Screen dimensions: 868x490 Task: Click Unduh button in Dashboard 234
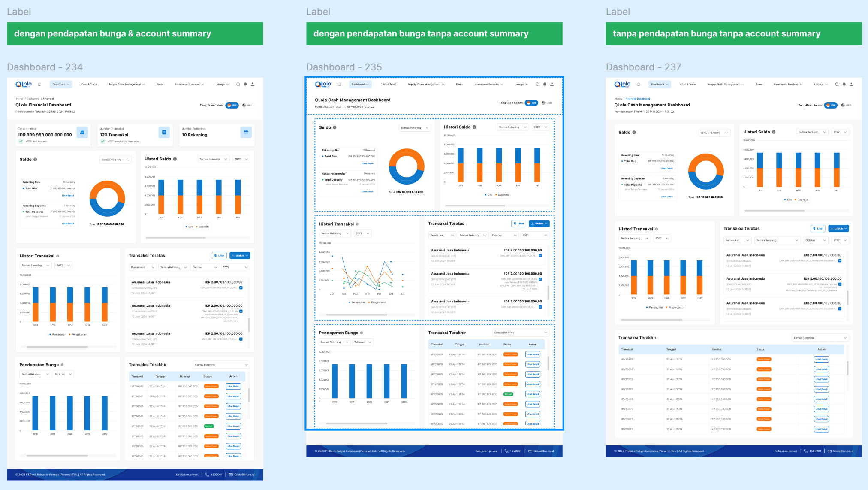tap(240, 256)
